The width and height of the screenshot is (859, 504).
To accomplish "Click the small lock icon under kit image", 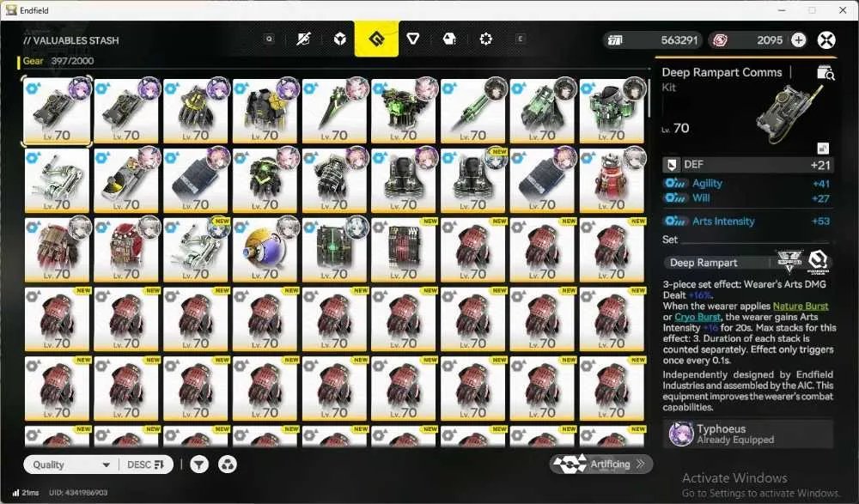I will [x=823, y=148].
